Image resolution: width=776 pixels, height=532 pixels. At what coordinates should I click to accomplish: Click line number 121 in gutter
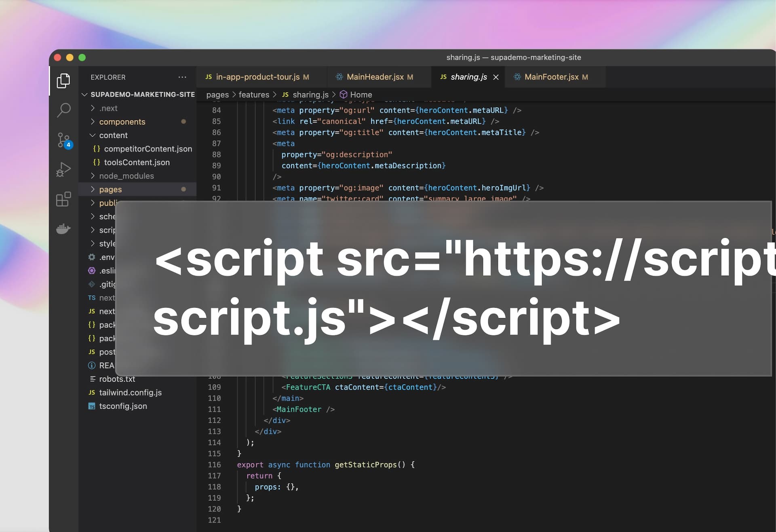(x=214, y=520)
